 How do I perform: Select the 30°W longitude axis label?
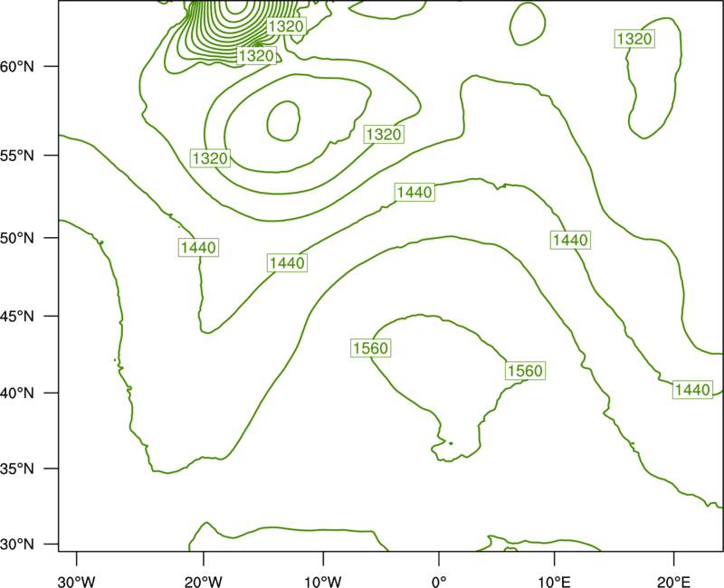76,582
